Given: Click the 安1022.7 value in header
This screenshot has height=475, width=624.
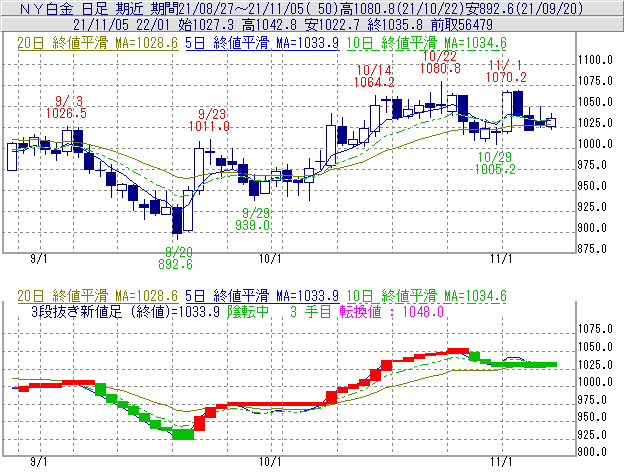Looking at the screenshot, I should (x=332, y=25).
